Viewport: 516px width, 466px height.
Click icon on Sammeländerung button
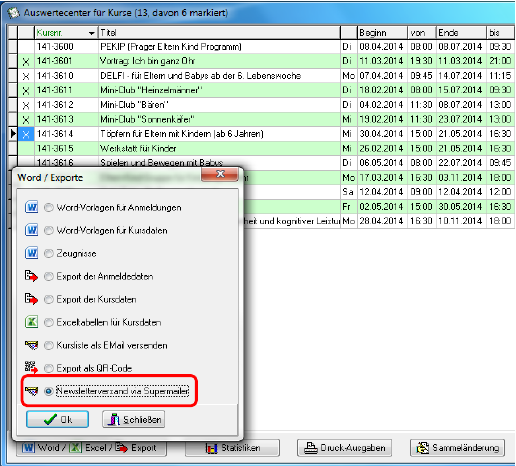point(423,448)
